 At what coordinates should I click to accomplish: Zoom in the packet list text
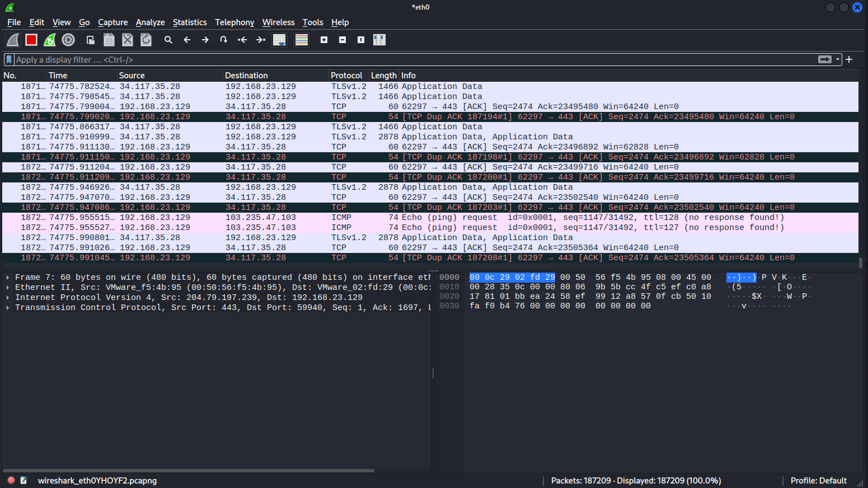coord(324,40)
